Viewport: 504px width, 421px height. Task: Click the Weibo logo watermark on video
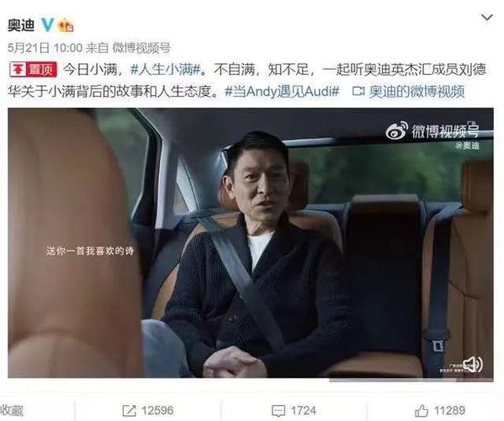[396, 131]
